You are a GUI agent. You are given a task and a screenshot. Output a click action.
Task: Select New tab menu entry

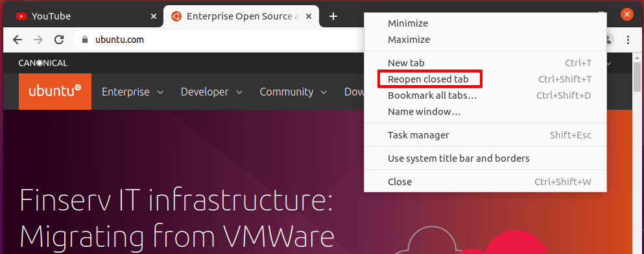(x=486, y=63)
